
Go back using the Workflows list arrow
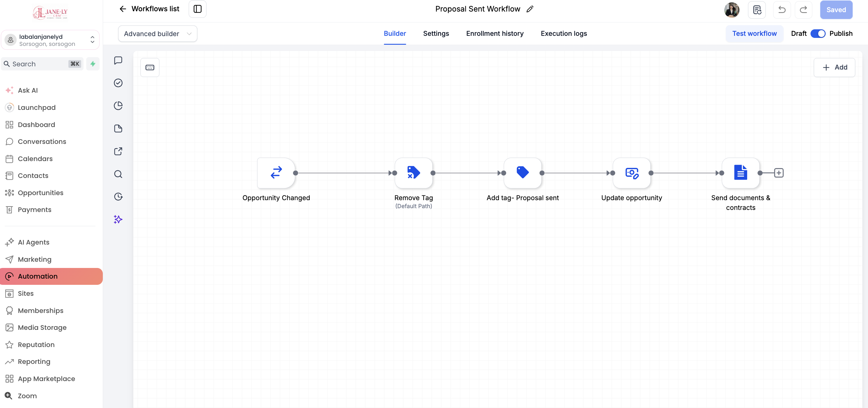(x=123, y=9)
